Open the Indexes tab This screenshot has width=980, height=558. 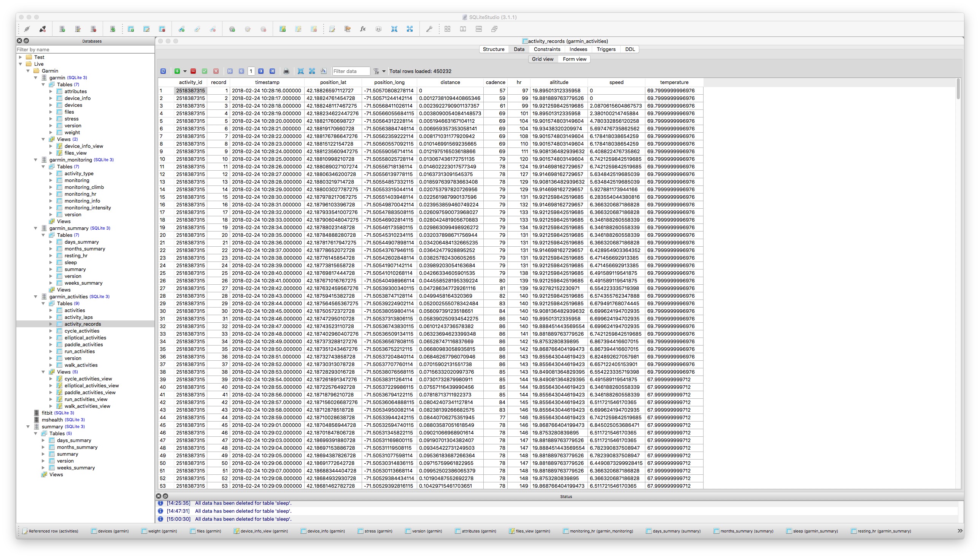pos(578,49)
